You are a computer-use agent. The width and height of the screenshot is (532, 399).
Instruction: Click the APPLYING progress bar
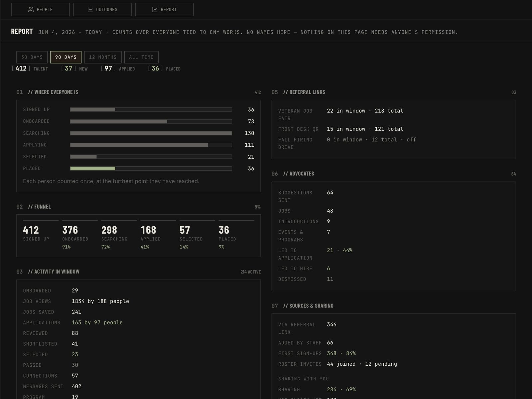(x=151, y=145)
